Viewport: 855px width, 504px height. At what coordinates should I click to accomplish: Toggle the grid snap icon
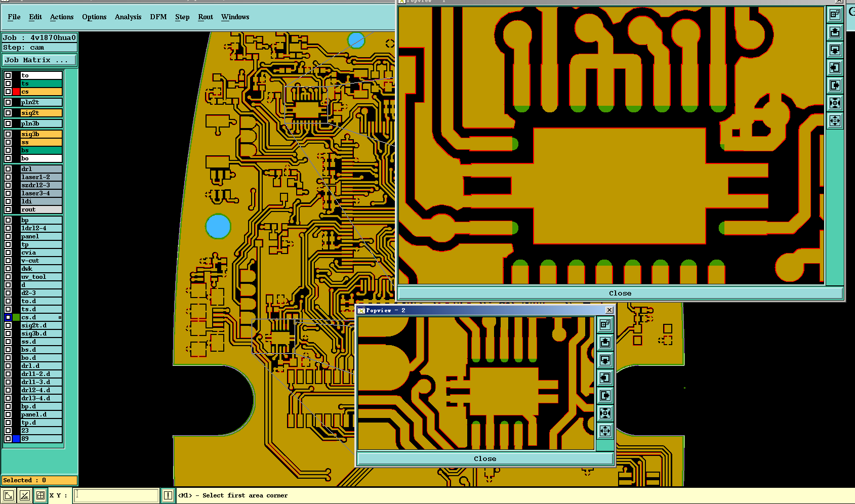point(40,495)
